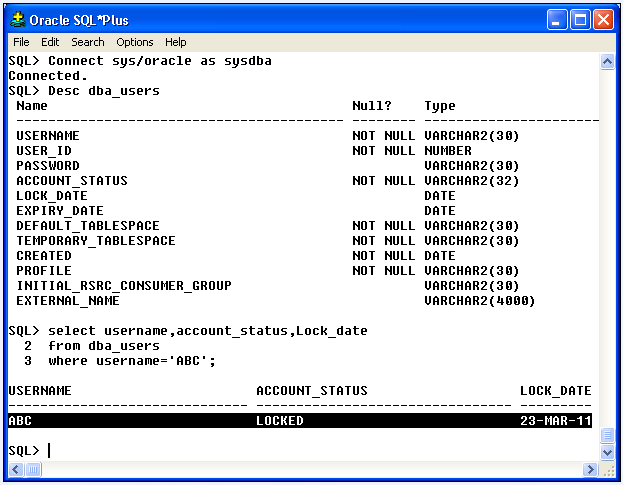Click the EXTERNAL_NAME column name
623x485 pixels.
point(68,301)
